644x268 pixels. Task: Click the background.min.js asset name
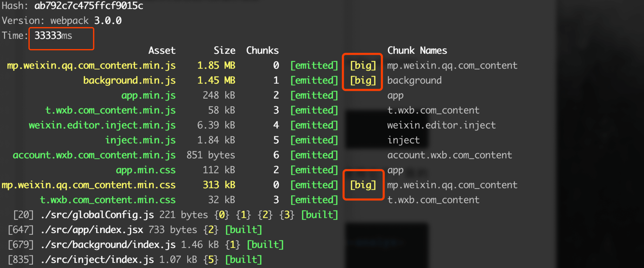click(129, 80)
